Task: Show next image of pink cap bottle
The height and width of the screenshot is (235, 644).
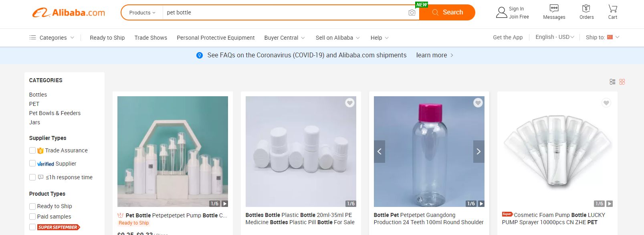Action: (478, 152)
